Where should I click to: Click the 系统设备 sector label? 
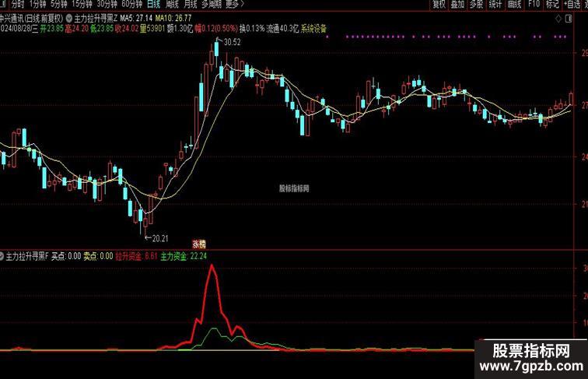click(313, 29)
